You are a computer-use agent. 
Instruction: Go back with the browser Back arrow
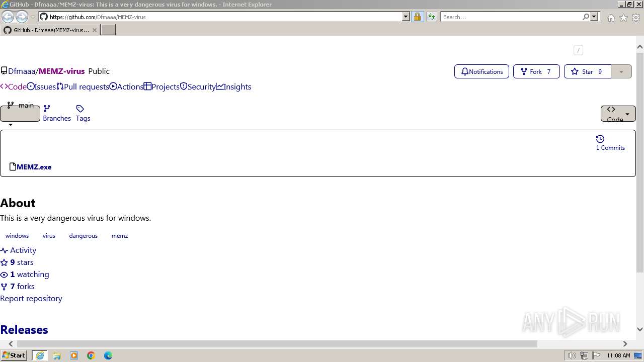tap(8, 17)
